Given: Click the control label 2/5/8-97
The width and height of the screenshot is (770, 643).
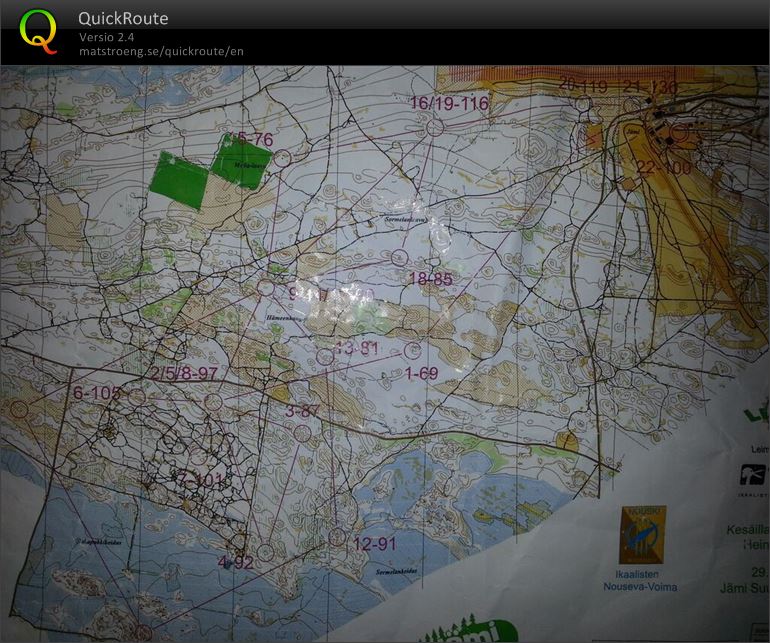Looking at the screenshot, I should click(x=184, y=373).
